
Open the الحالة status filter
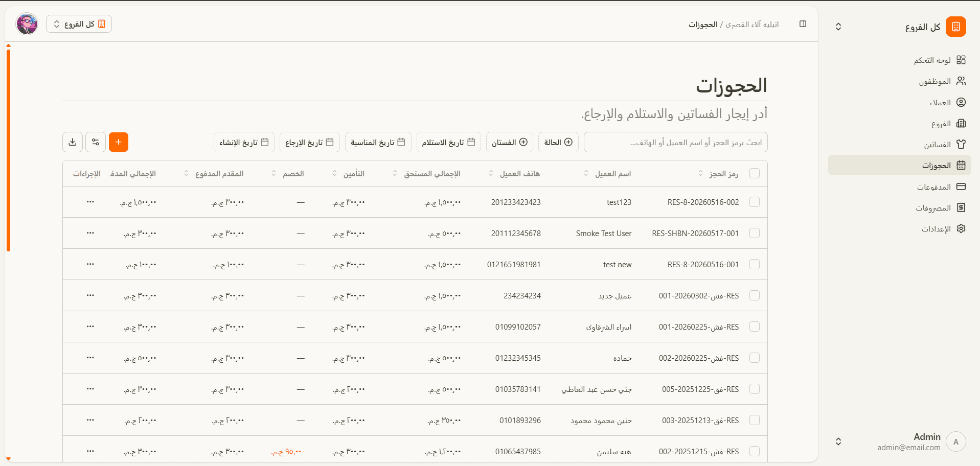(x=558, y=142)
